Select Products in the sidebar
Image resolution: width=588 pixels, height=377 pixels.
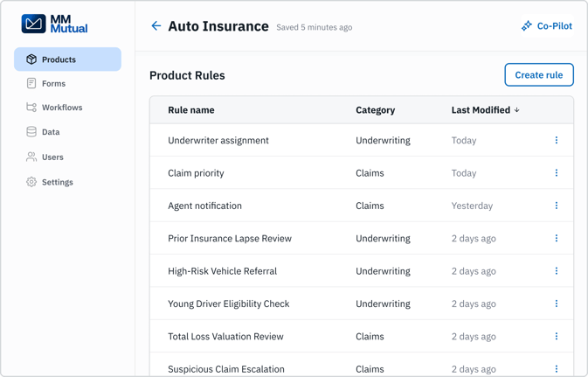[x=67, y=59]
